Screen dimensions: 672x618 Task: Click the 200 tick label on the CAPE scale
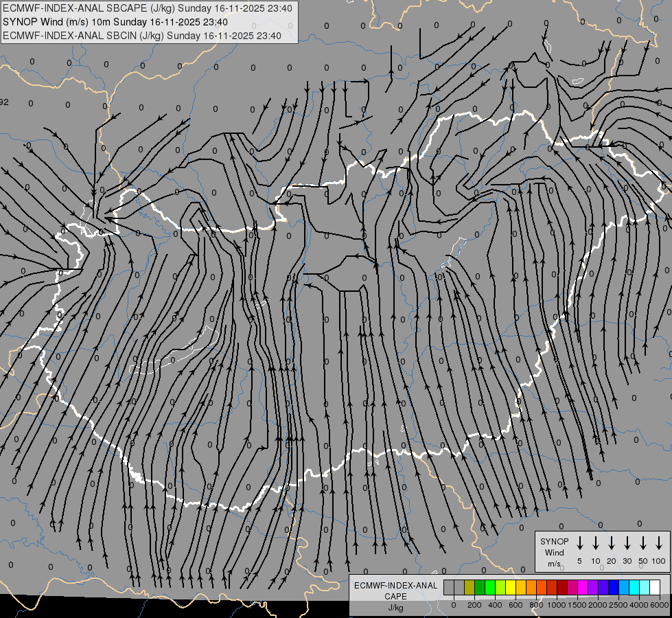pyautogui.click(x=474, y=605)
